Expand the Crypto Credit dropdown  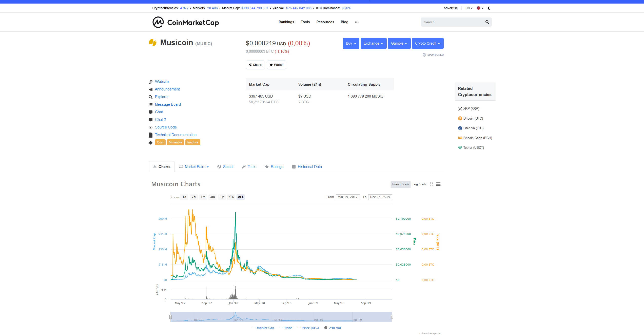click(428, 43)
